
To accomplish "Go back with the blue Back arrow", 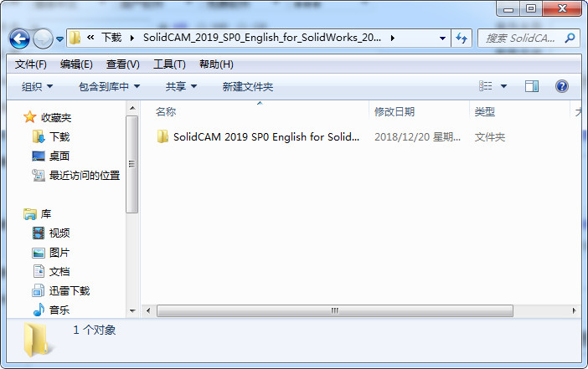I will click(x=19, y=38).
